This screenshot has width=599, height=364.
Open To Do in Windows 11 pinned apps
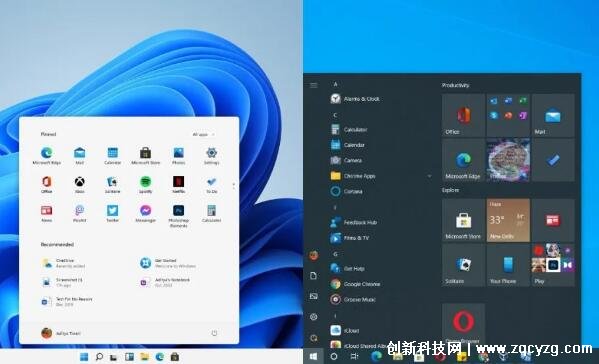(211, 184)
